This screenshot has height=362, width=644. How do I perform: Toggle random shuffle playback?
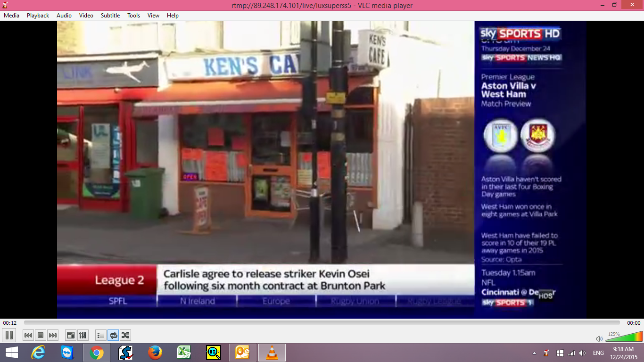[125, 335]
